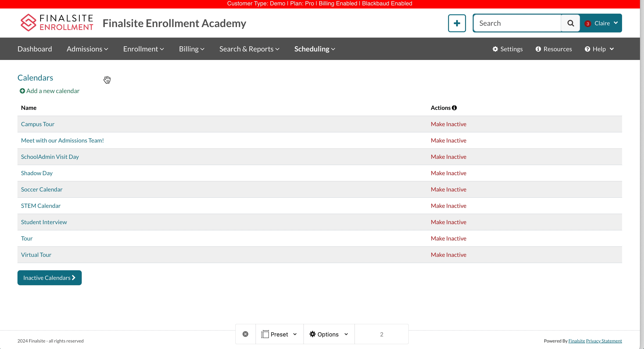
Task: Open Settings via the gear icon
Action: 495,49
